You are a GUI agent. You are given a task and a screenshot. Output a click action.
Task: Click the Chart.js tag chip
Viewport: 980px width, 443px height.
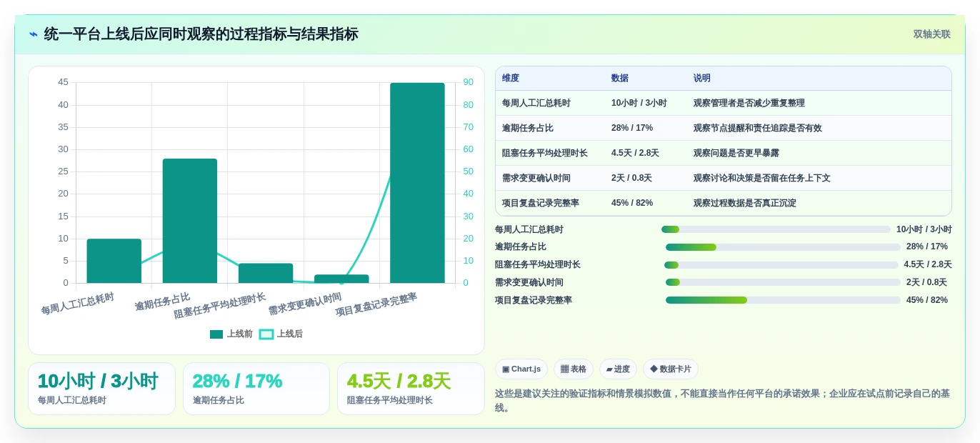coord(521,369)
